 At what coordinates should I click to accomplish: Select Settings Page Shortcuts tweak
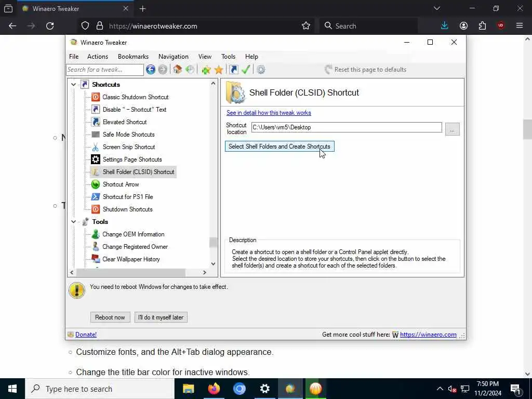pos(132,159)
